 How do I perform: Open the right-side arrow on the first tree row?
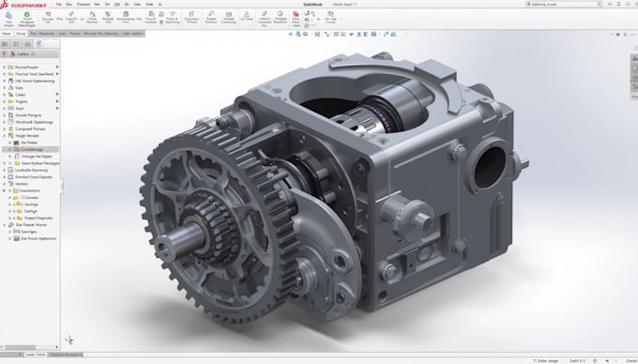click(57, 67)
